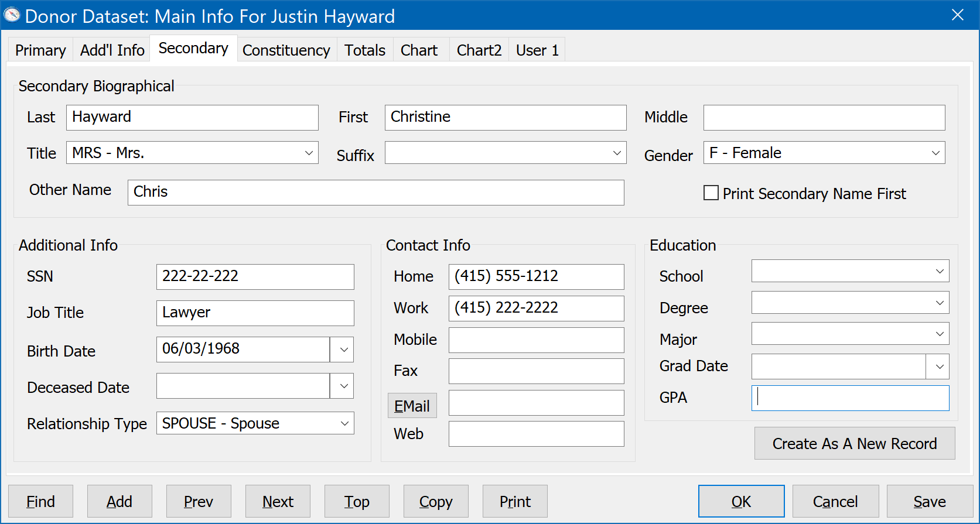Go to previous record with Prev

199,501
